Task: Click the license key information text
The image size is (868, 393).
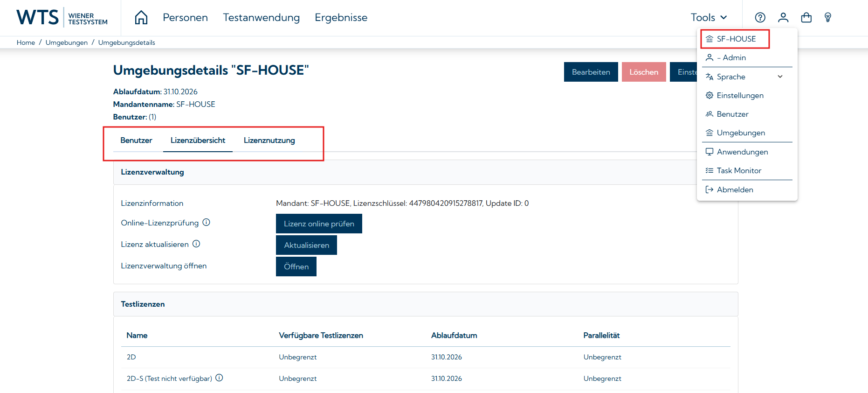Action: 402,204
